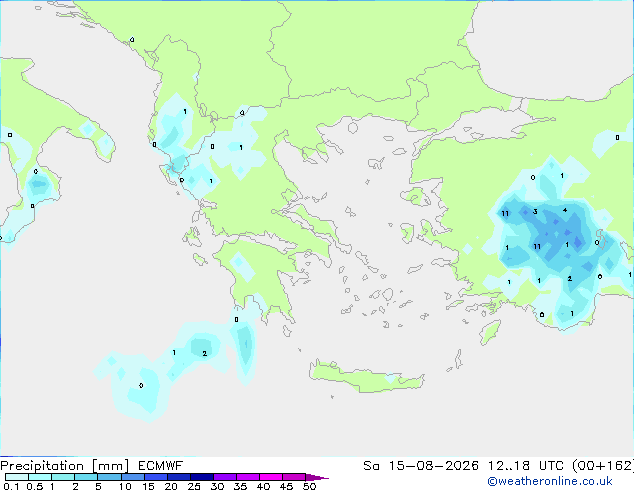634x490 pixels.
Task: Click the date "Sa 15-08-2026" text
Action: coord(421,466)
